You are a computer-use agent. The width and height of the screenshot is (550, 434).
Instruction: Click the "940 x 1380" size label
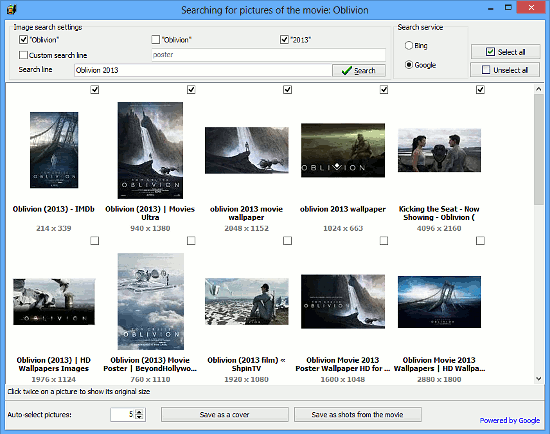(x=150, y=228)
